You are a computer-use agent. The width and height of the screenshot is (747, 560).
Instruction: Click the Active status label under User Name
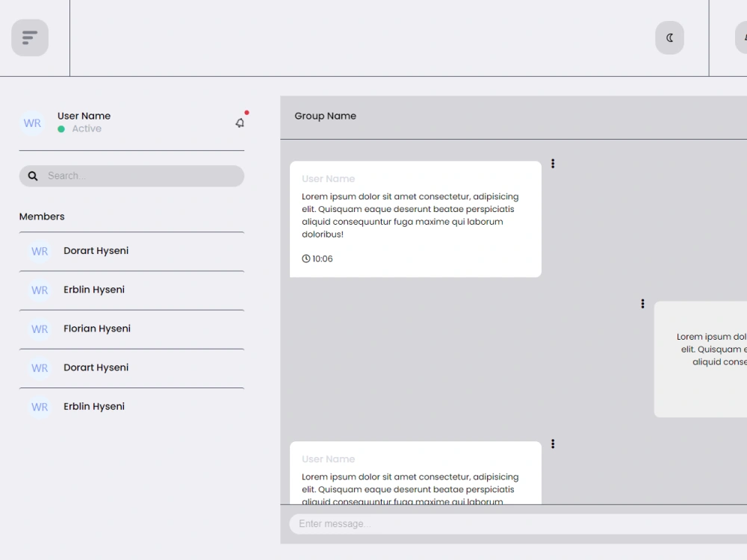pyautogui.click(x=87, y=128)
